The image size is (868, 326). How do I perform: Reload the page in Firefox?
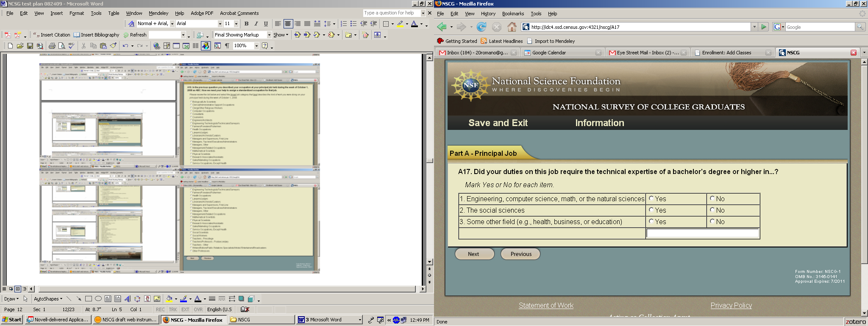(x=481, y=27)
